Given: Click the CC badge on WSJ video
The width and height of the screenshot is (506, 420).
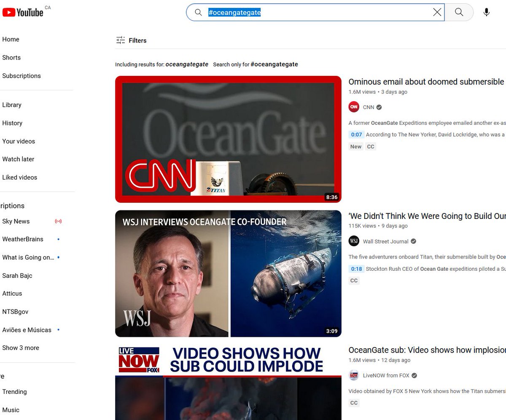Looking at the screenshot, I should pos(354,280).
